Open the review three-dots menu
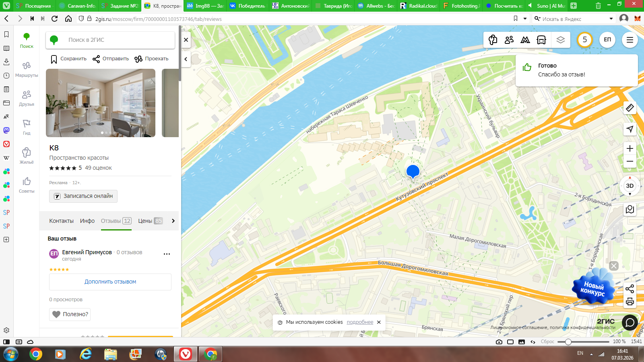The image size is (644, 362). click(167, 254)
